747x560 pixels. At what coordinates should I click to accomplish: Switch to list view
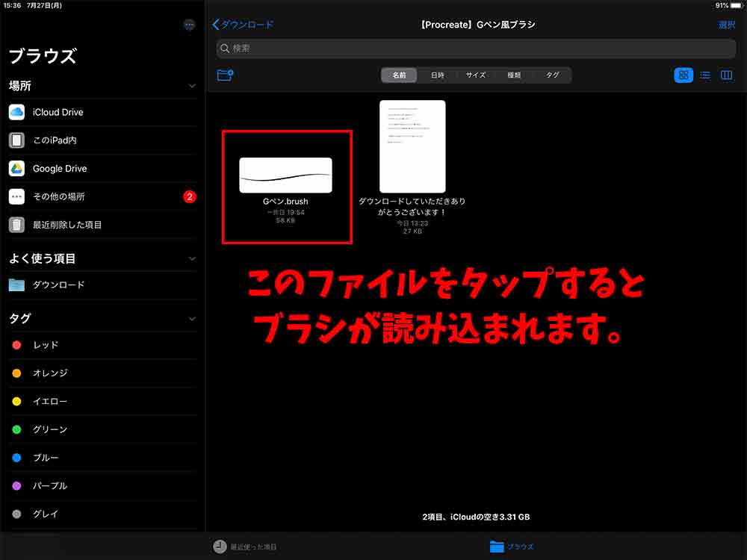pos(706,75)
